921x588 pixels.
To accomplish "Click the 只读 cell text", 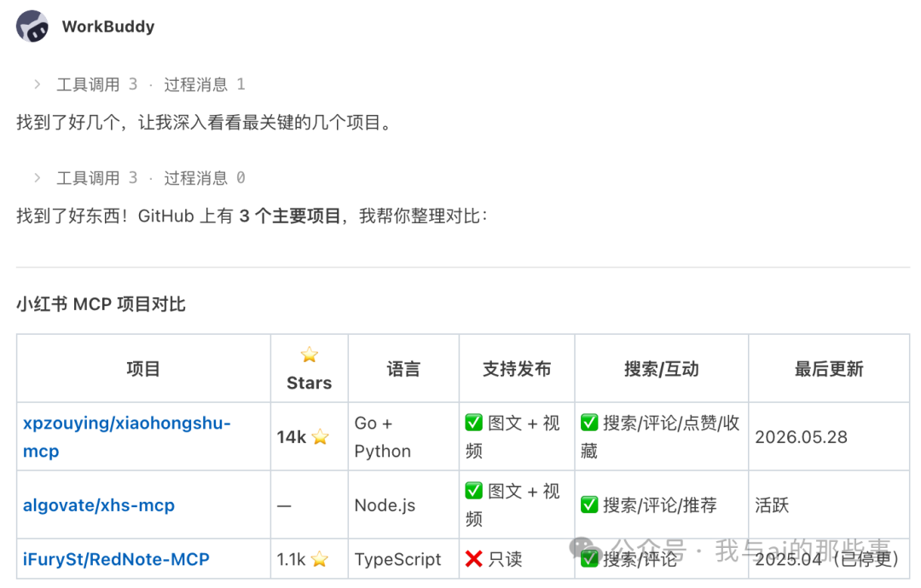I will (x=505, y=559).
